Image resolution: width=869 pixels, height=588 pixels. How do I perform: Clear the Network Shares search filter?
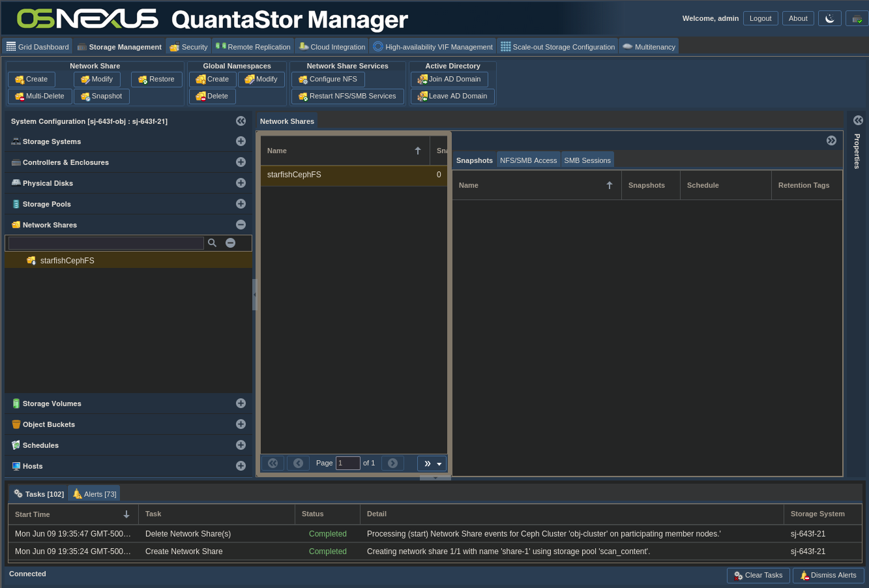coord(230,243)
